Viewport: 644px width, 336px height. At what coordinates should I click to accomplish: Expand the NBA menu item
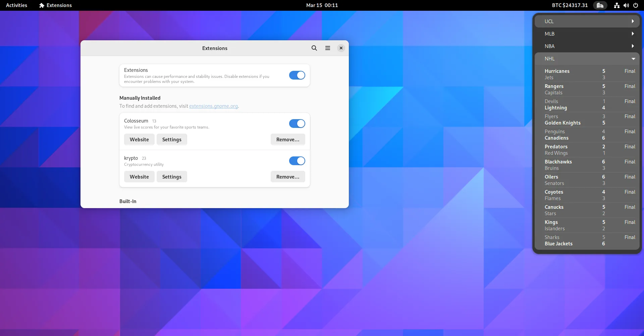(587, 46)
